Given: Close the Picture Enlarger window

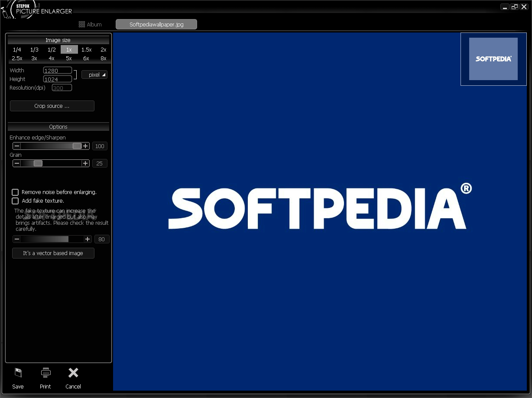Looking at the screenshot, I should [524, 7].
